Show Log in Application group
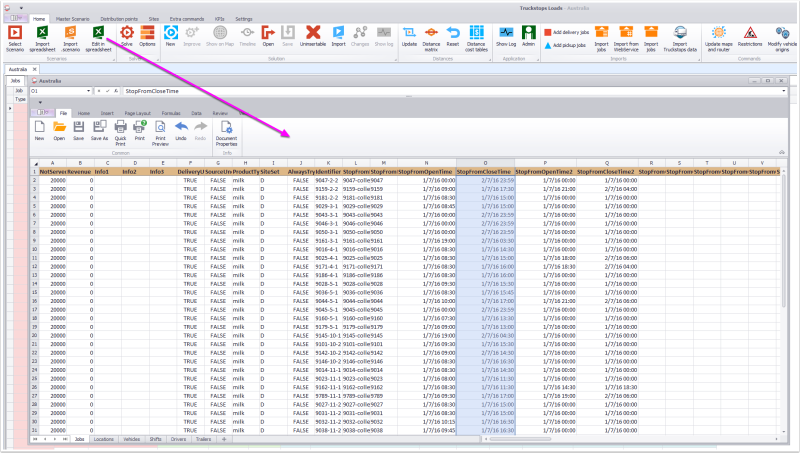800x453 pixels. coord(506,33)
